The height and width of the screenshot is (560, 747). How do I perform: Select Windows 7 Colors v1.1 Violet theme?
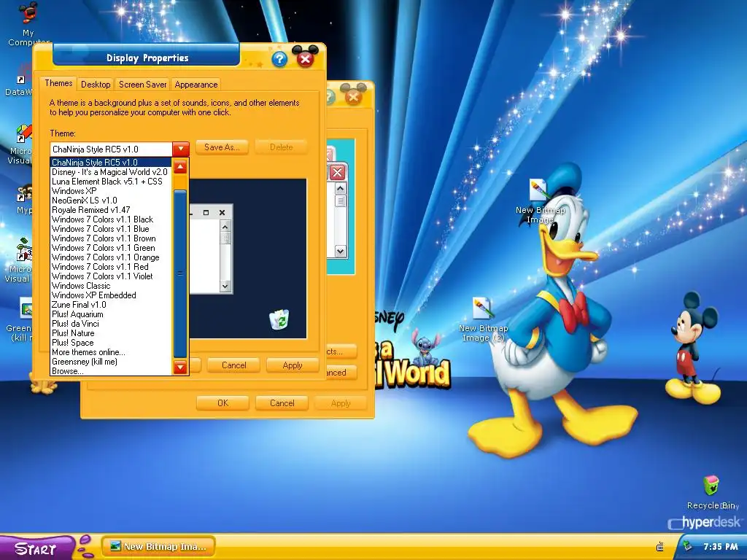click(x=111, y=276)
